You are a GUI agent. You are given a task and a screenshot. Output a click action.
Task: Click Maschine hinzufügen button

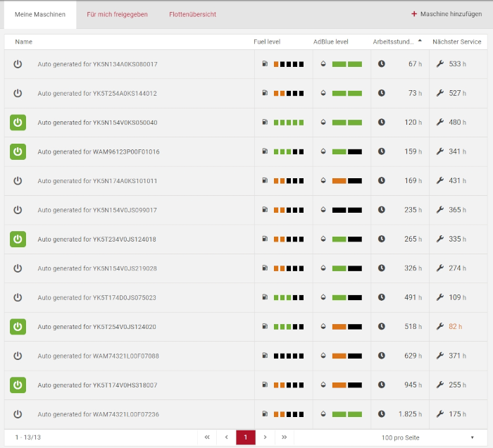447,14
